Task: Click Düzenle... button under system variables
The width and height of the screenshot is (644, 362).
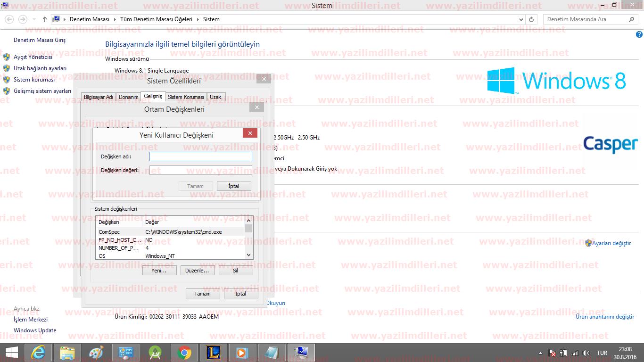Action: point(198,271)
